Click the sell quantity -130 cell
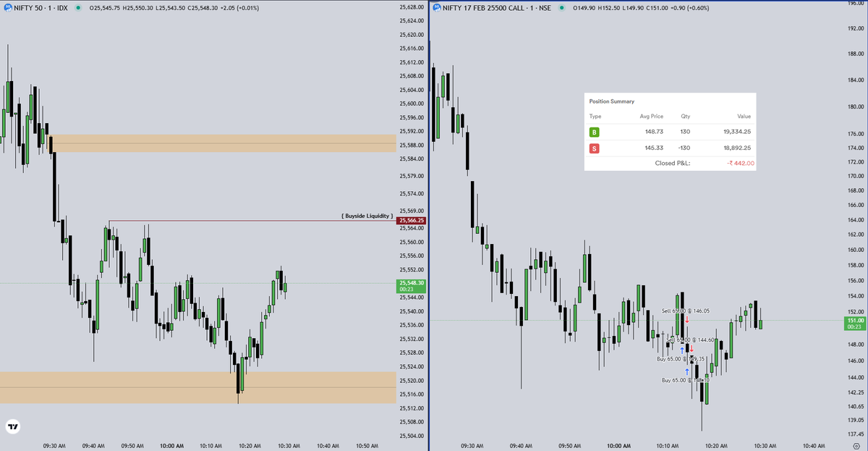868x451 pixels. coord(685,148)
